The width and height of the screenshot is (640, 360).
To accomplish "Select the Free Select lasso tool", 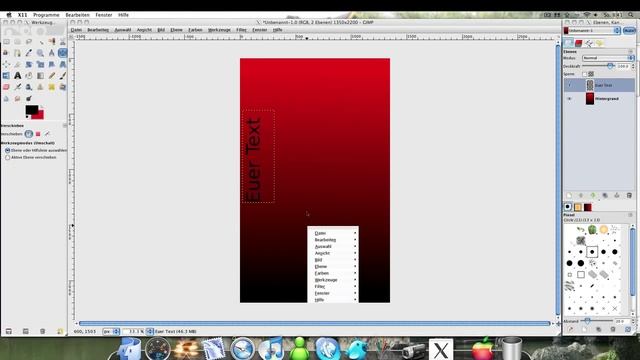I will pos(29,42).
